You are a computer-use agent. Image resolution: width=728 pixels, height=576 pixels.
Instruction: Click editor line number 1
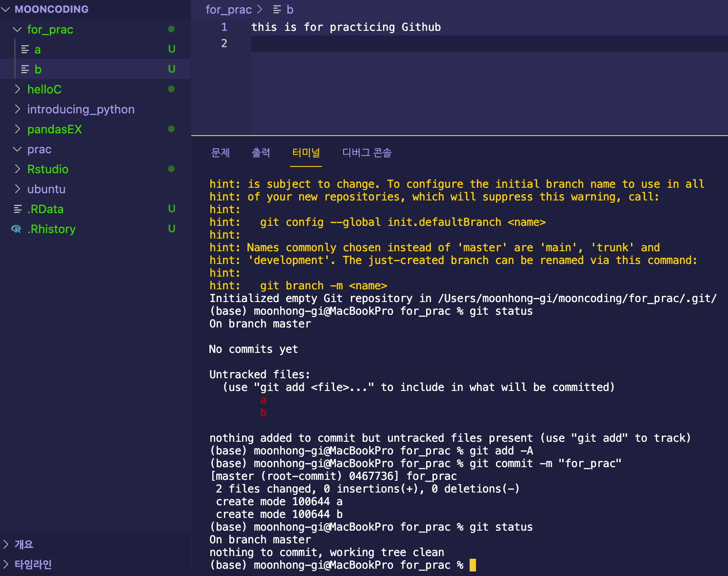click(224, 27)
